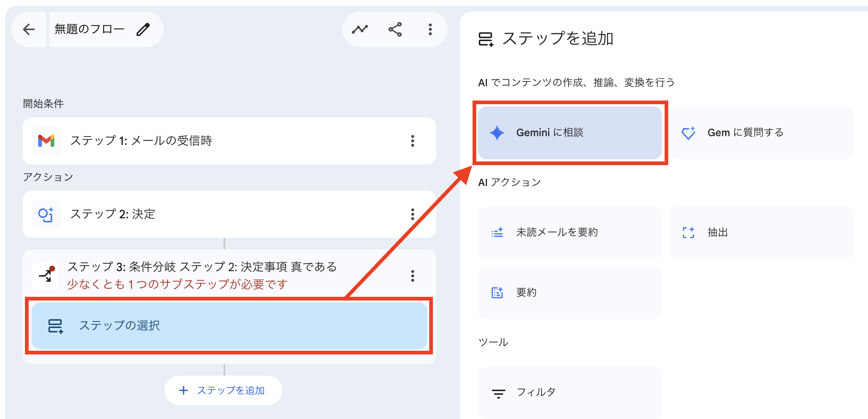Click the 抽出 extract icon
The width and height of the screenshot is (868, 419).
688,233
